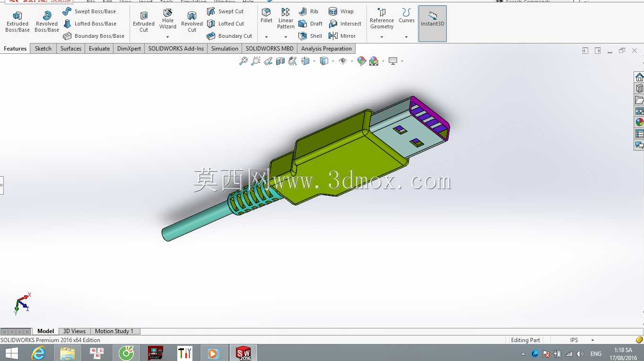Select the Swept Cut tool
This screenshot has width=644, height=361.
[x=226, y=11]
